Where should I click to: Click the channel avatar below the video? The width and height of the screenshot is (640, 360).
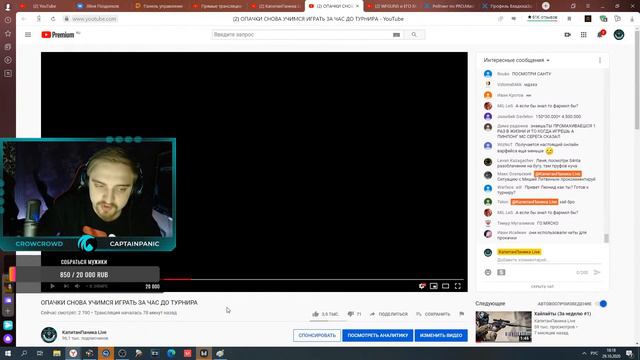tap(49, 335)
